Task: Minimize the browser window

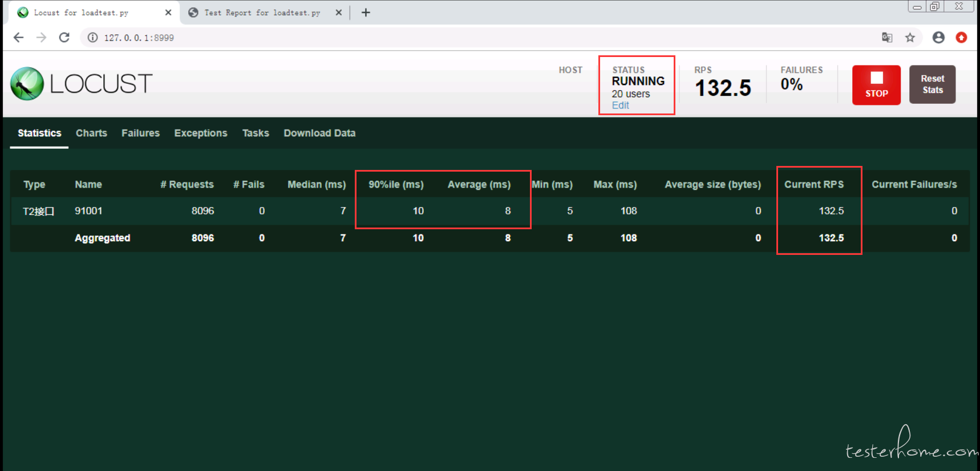Action: pos(917,7)
